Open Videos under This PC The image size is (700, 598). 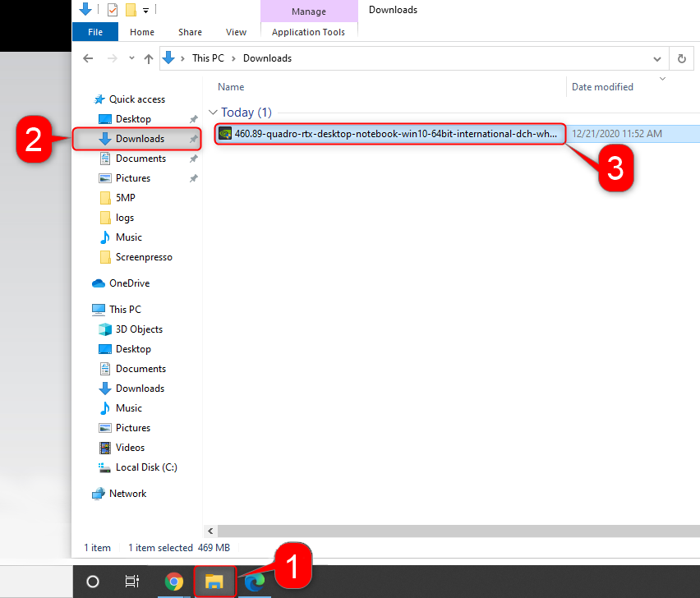[x=130, y=448]
